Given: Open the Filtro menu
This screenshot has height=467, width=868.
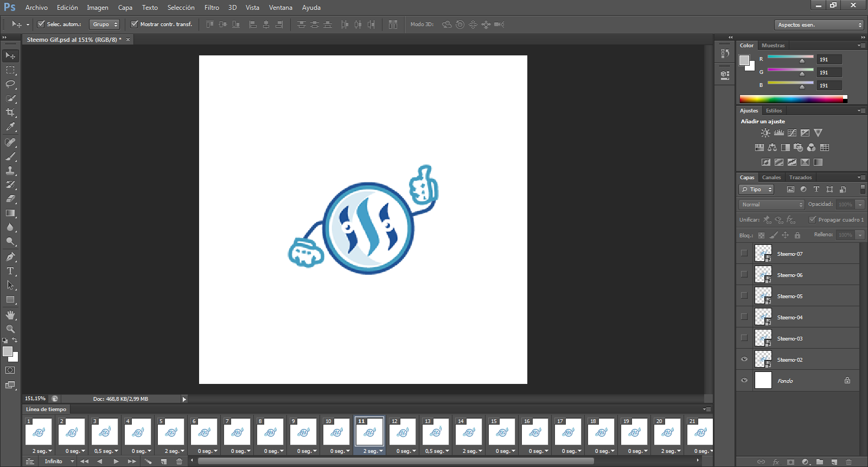Looking at the screenshot, I should [212, 8].
